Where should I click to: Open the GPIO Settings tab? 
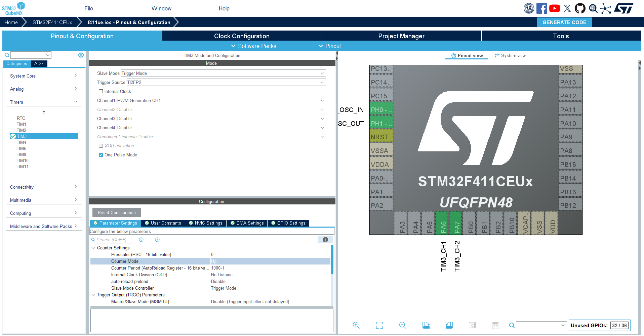pyautogui.click(x=288, y=223)
